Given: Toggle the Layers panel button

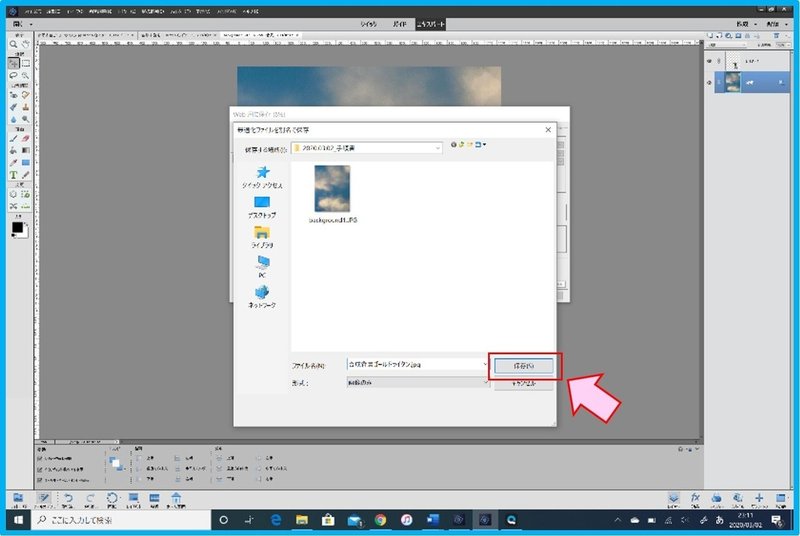Looking at the screenshot, I should tap(673, 499).
